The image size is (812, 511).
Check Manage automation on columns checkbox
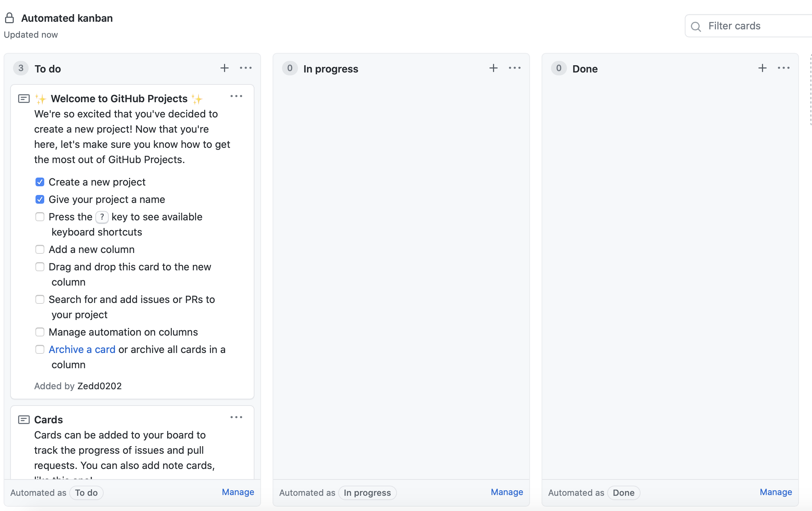pos(40,332)
